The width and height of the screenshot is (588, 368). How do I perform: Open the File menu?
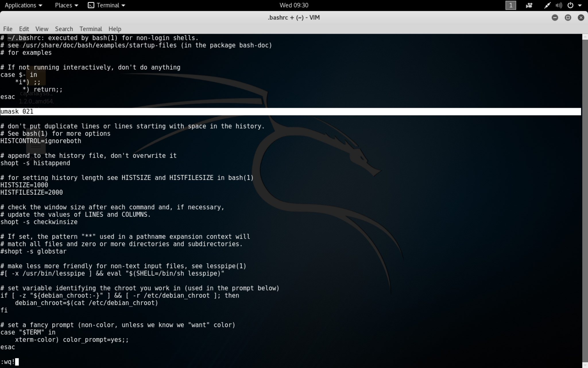coord(8,29)
